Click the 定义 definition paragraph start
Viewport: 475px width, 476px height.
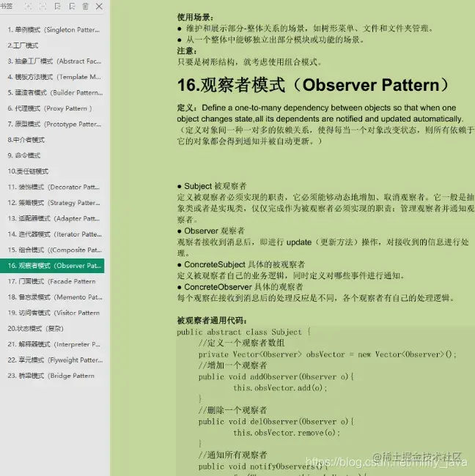188,108
